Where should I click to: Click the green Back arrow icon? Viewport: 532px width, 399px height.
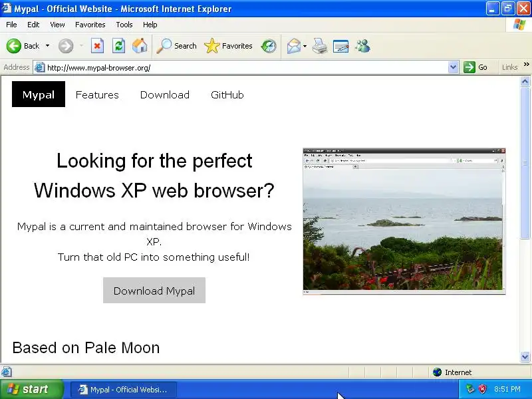coord(13,46)
